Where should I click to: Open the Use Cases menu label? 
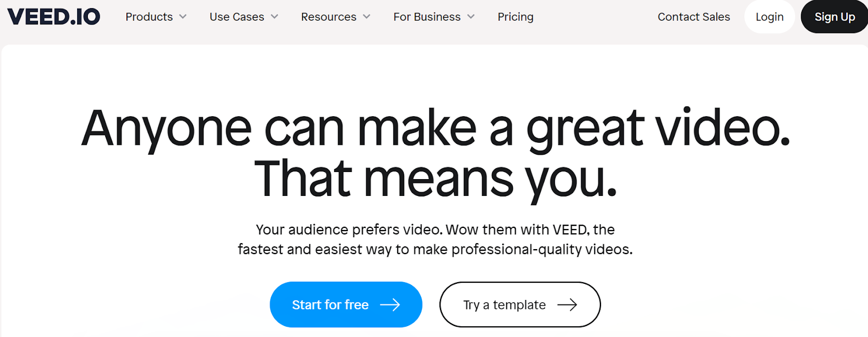point(237,17)
